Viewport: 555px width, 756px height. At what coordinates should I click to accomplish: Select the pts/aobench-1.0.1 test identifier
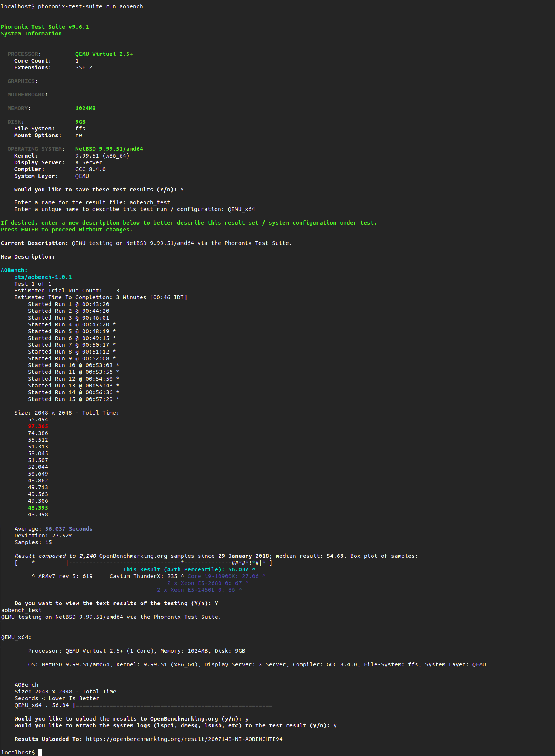click(x=43, y=277)
